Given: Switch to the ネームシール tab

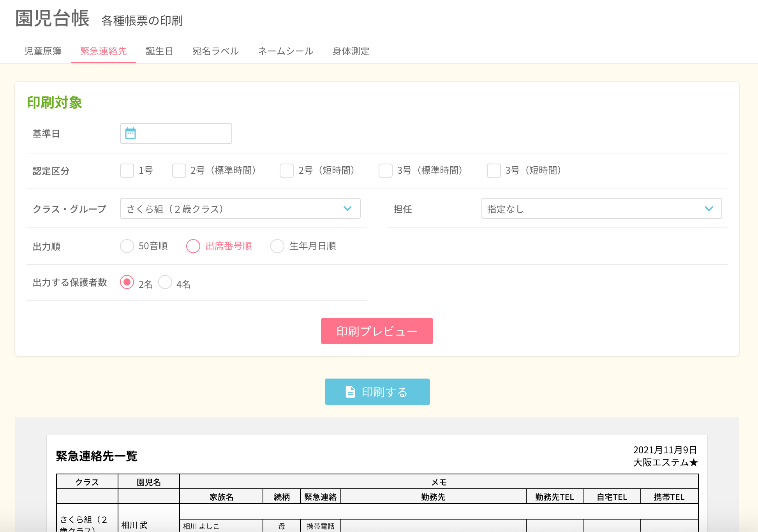Looking at the screenshot, I should tap(286, 51).
